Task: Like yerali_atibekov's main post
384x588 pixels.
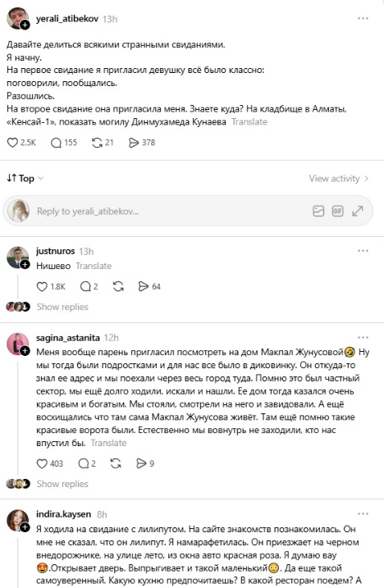Action: 12,143
